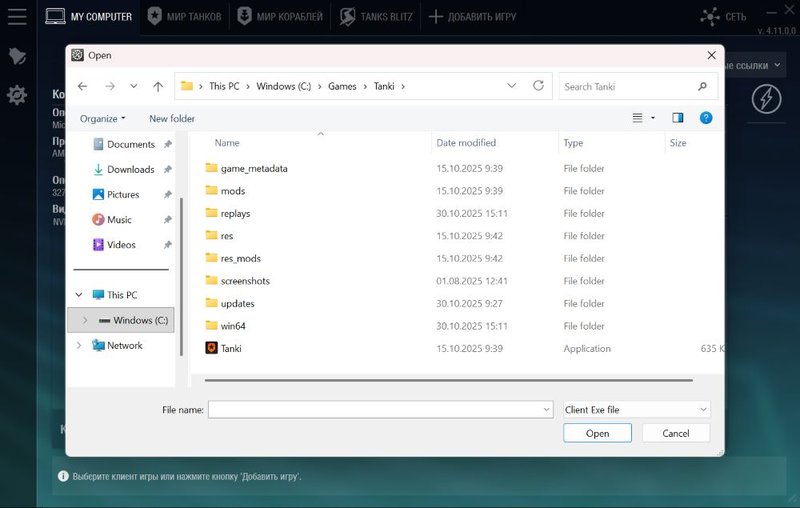Navigate back with the left arrow
The width and height of the screenshot is (800, 508).
(83, 86)
